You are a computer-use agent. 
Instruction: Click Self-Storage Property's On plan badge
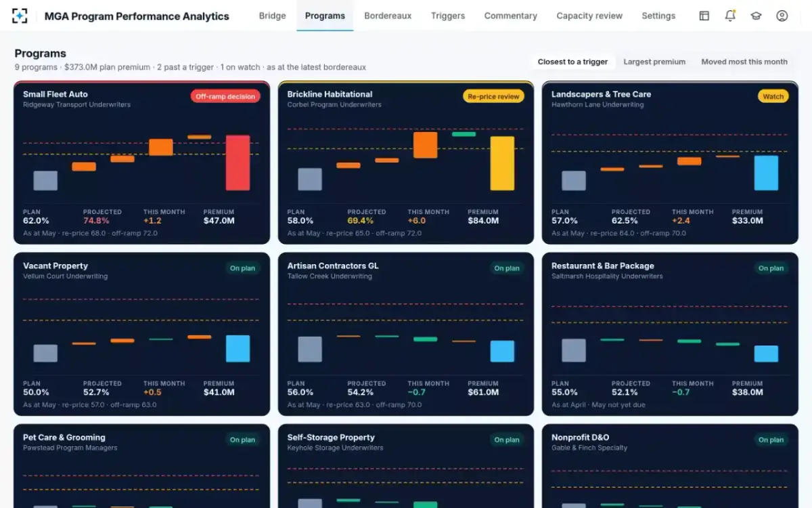click(x=507, y=440)
